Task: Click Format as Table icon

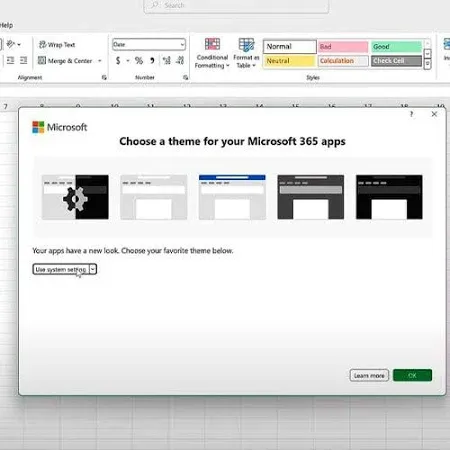Action: [x=246, y=45]
